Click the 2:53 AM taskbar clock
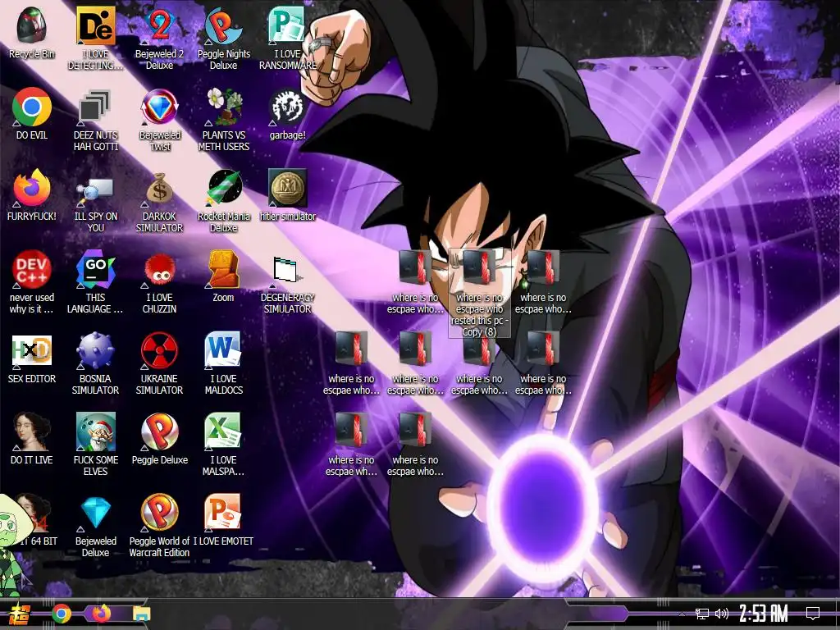The height and width of the screenshot is (630, 840). point(764,614)
